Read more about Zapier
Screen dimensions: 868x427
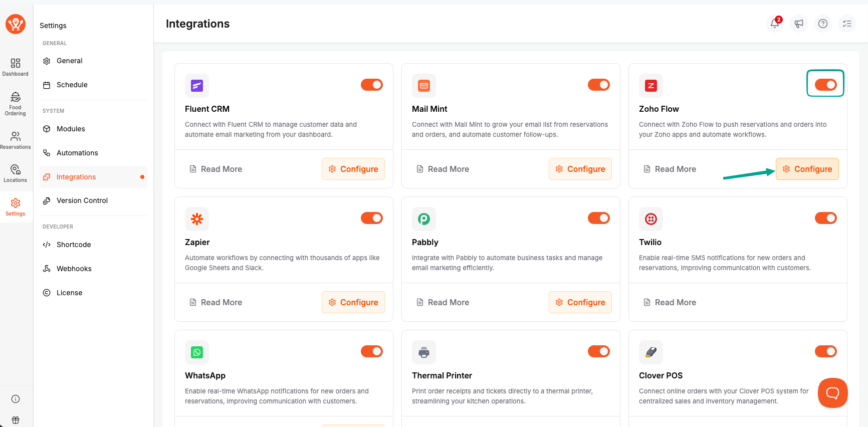[216, 302]
